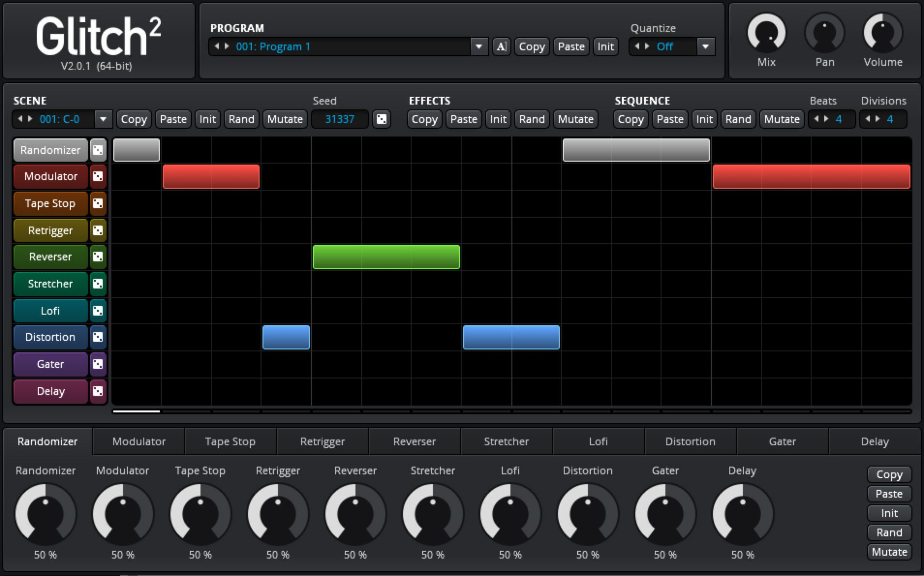Click the Tape Stop row dice icon
Screen dimensions: 924x576
pos(98,203)
